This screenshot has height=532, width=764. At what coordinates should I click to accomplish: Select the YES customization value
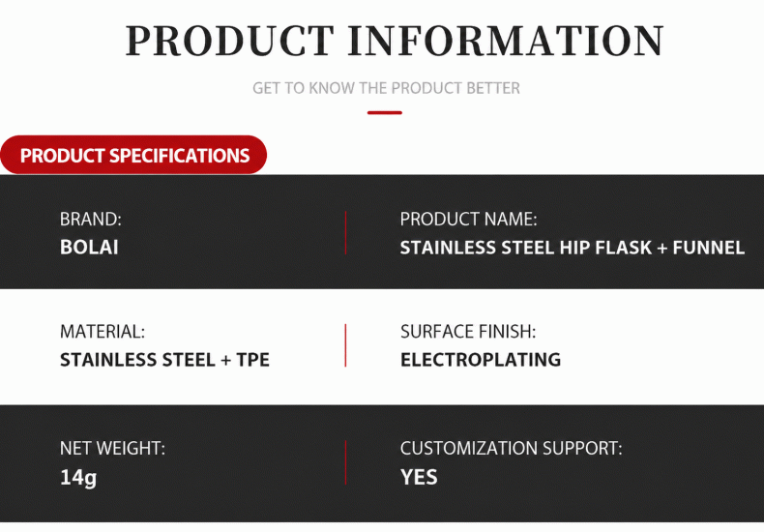coord(419,477)
